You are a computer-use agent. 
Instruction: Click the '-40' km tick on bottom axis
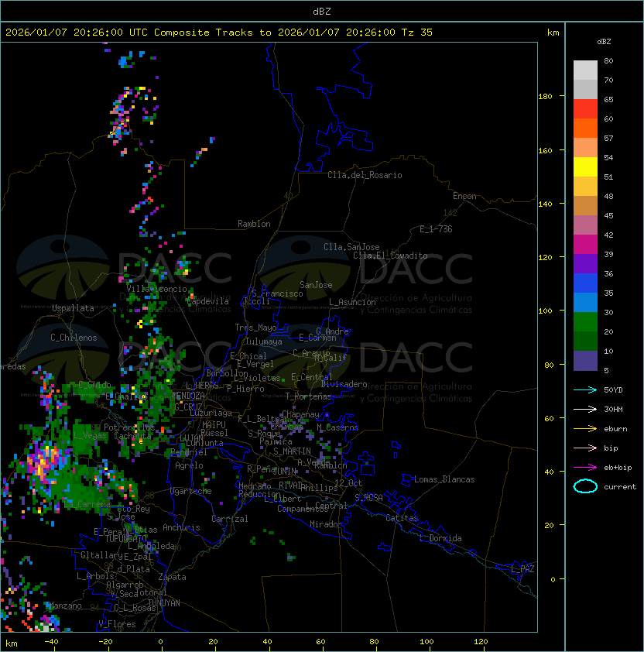tap(51, 642)
